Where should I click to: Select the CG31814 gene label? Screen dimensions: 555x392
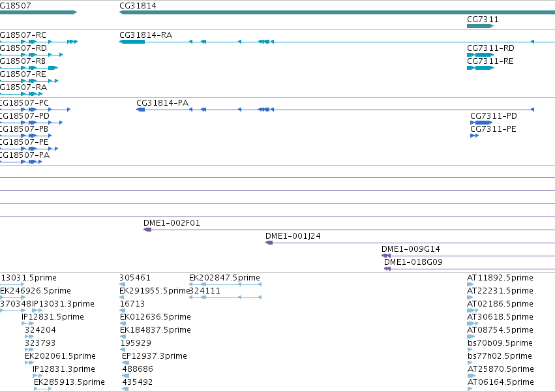[138, 6]
